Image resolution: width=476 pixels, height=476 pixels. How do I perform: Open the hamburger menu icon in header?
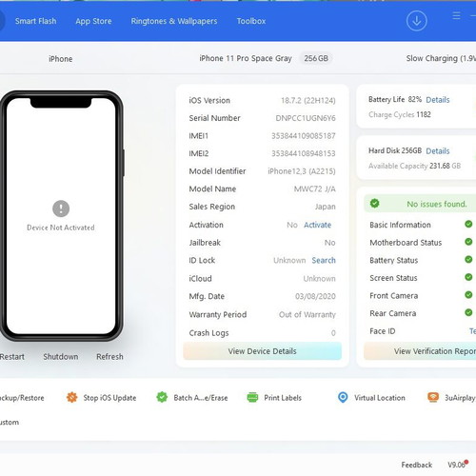coord(456,15)
